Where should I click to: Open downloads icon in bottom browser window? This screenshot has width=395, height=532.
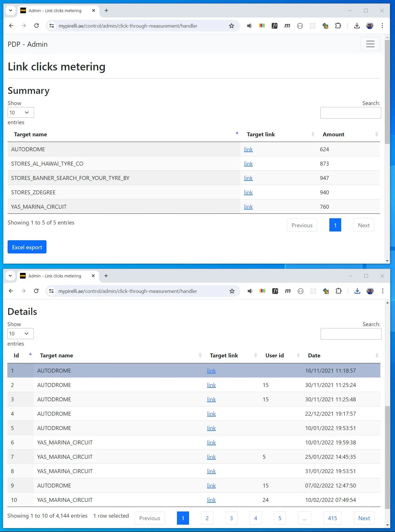357,291
